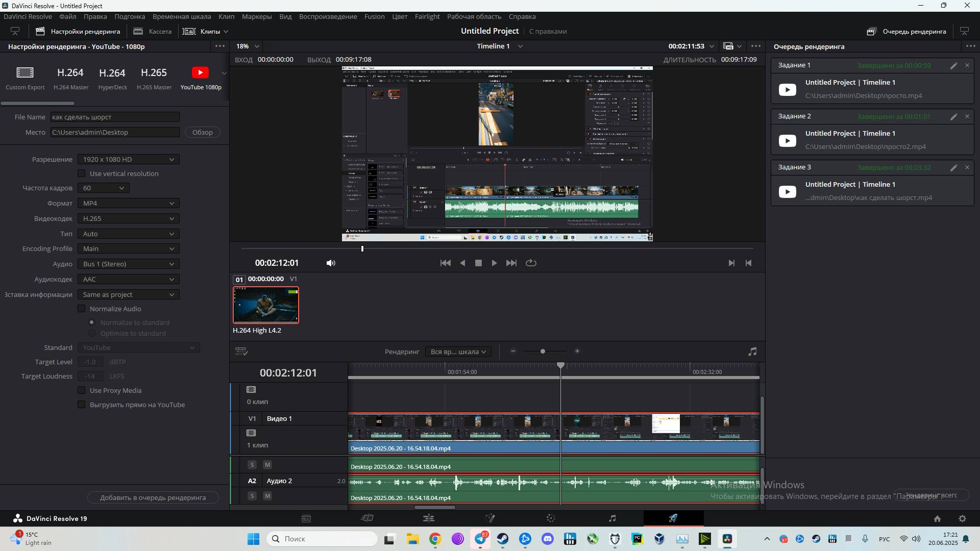
Task: Mute the audio track above Аудио 2
Action: click(267, 465)
